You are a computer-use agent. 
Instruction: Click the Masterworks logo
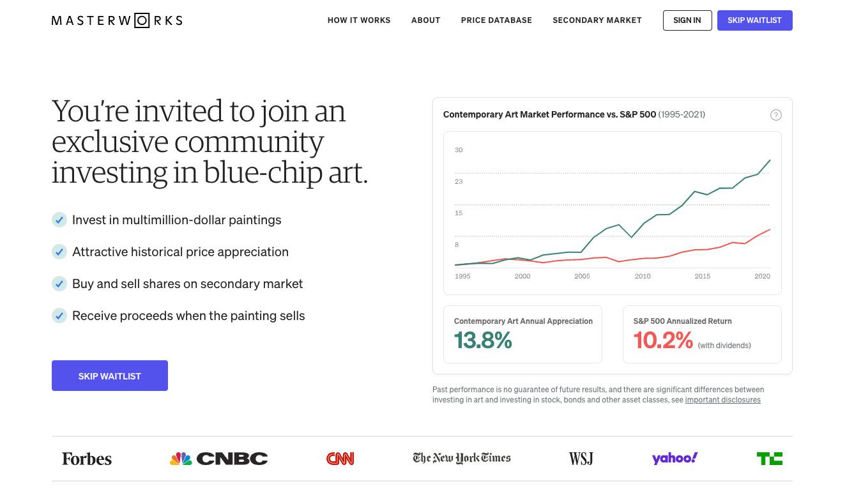117,20
